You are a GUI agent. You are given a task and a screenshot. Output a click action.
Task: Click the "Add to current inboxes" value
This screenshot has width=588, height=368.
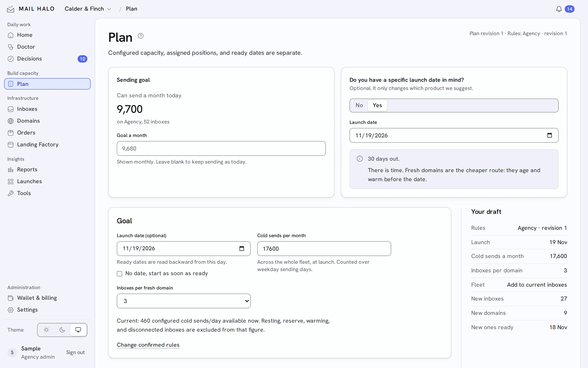coord(537,285)
